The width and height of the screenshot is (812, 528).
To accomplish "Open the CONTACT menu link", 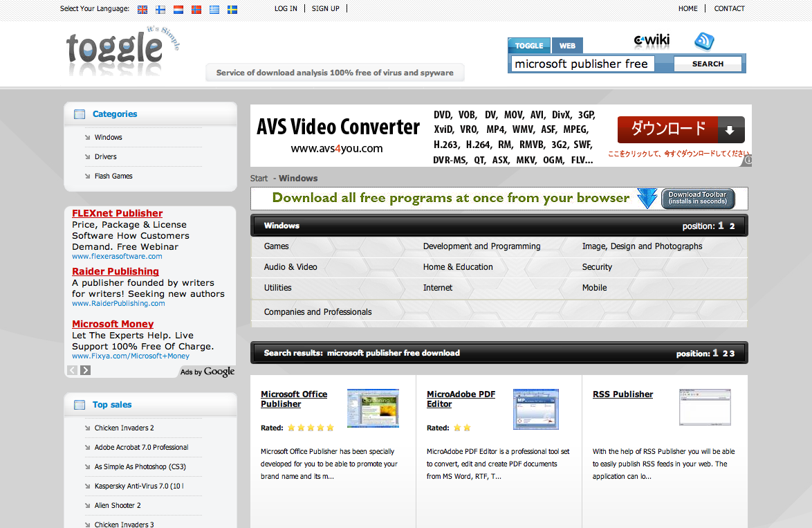I will pos(729,8).
